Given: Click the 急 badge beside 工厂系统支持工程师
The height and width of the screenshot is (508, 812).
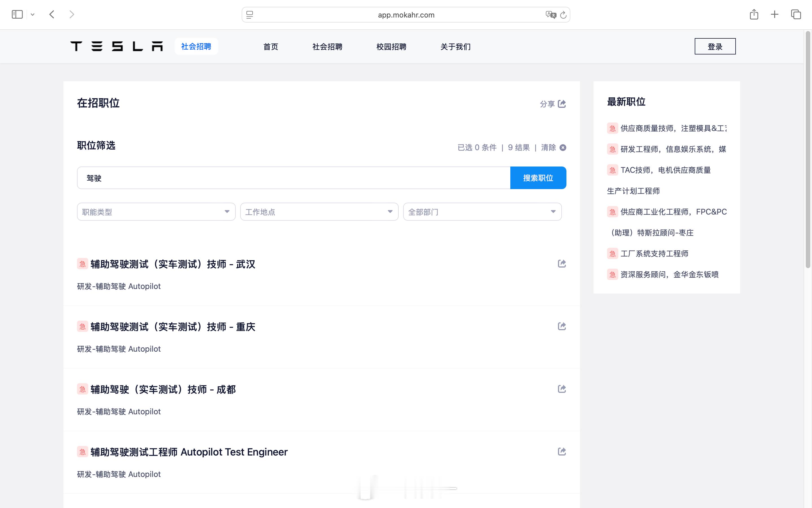Looking at the screenshot, I should click(x=612, y=254).
